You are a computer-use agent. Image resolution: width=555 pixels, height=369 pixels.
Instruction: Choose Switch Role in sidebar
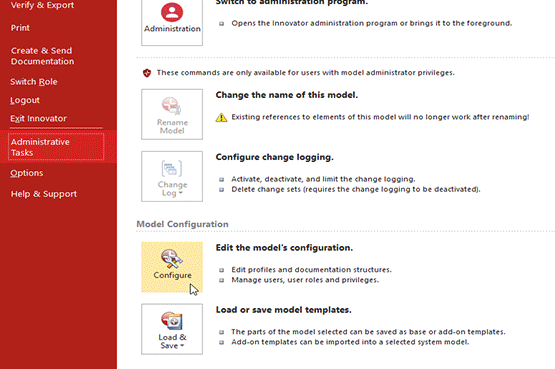(x=34, y=82)
